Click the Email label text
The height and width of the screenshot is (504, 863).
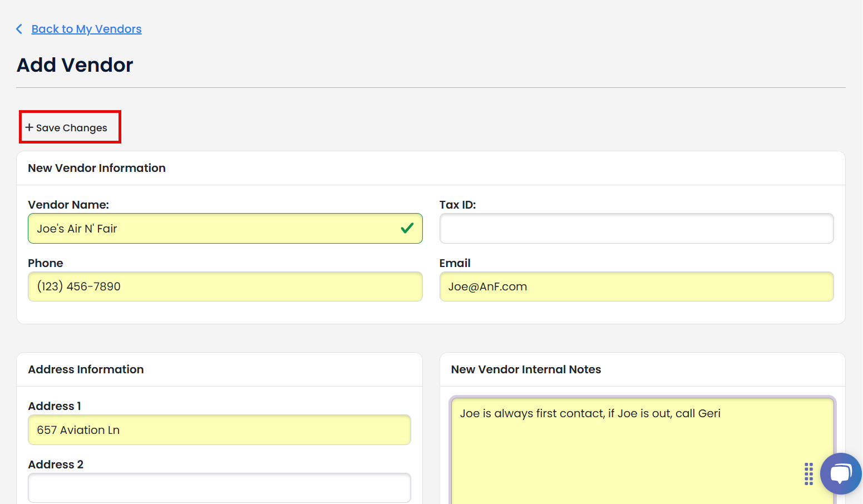(455, 263)
